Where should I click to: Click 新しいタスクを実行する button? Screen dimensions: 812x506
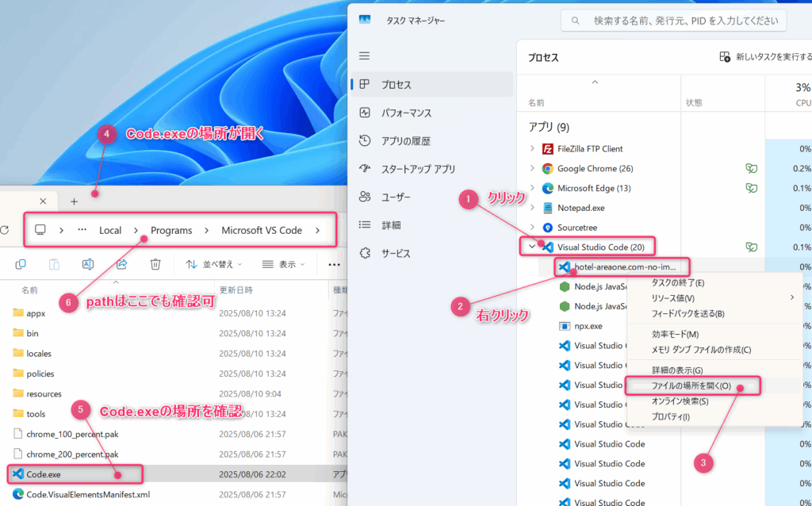[x=765, y=57]
